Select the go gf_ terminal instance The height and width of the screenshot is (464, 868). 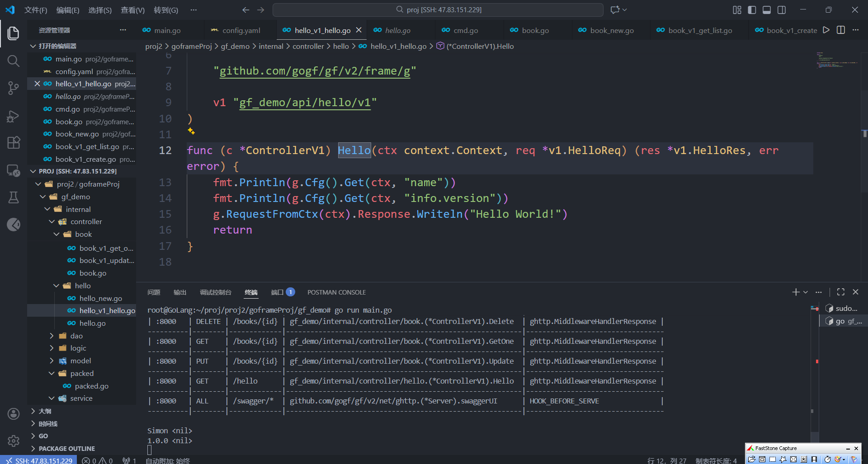pos(843,321)
